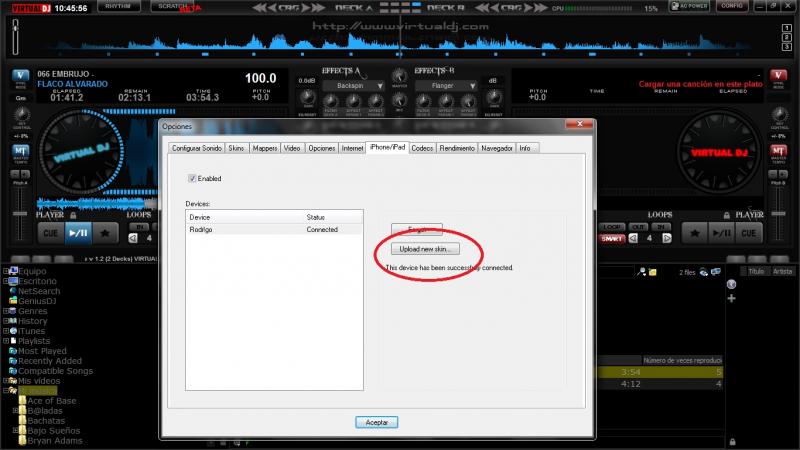Screen dimensions: 800x450
Task: Open the Flanger effect dropdown
Action: point(446,86)
